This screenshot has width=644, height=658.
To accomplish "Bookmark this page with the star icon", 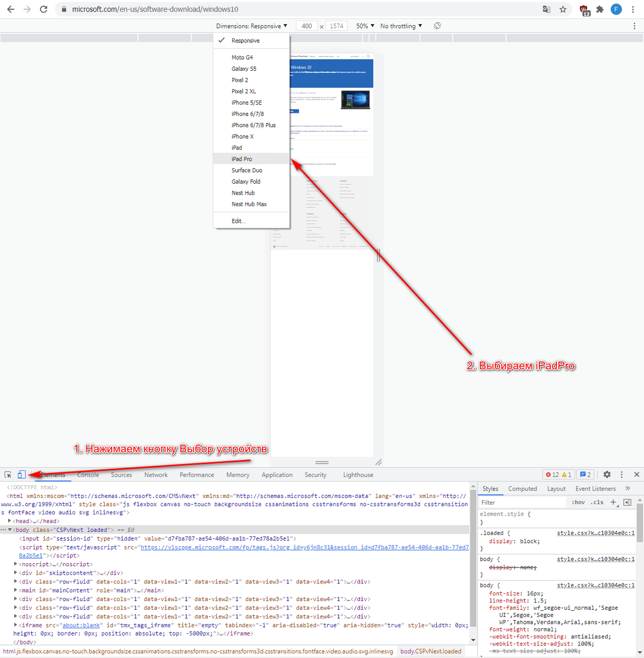I will click(x=563, y=9).
